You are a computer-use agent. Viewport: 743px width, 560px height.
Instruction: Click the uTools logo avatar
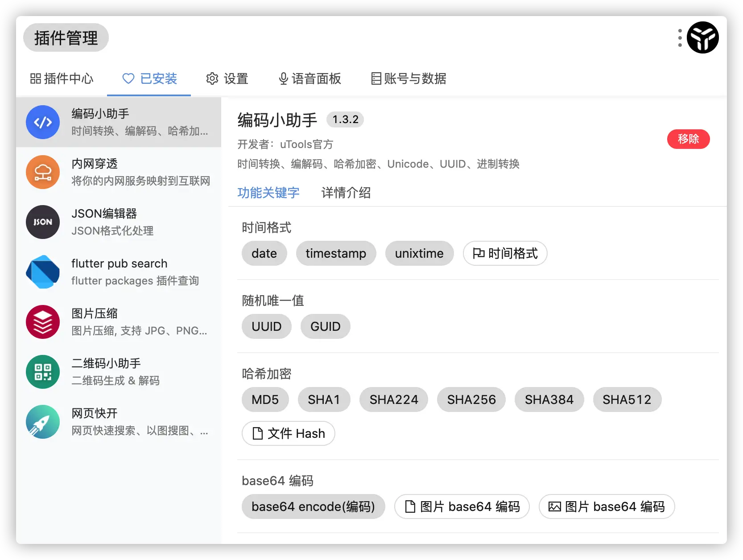(702, 37)
